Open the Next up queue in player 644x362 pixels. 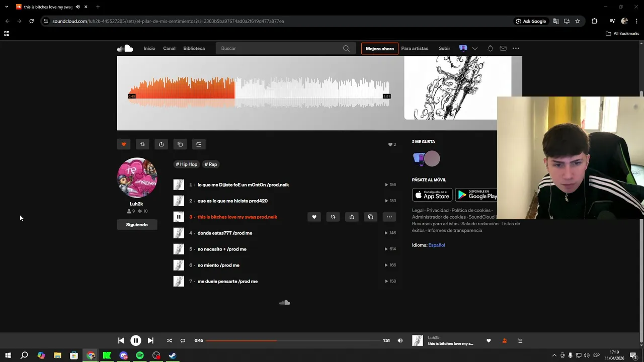(520, 340)
